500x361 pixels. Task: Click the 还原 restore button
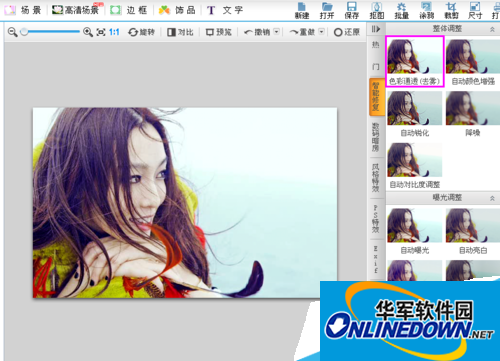tap(347, 32)
